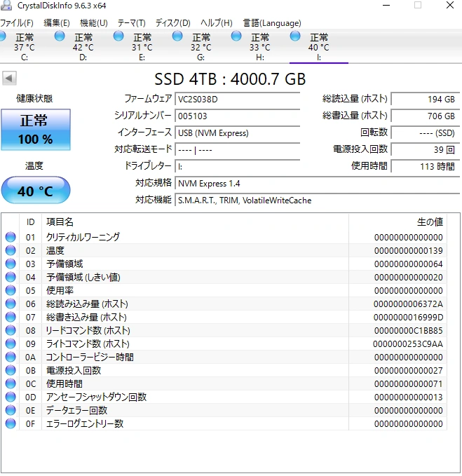This screenshot has height=476, width=462.
Task: Click status icon for 総読み込み量 (ホスト) row
Action: coord(11,304)
